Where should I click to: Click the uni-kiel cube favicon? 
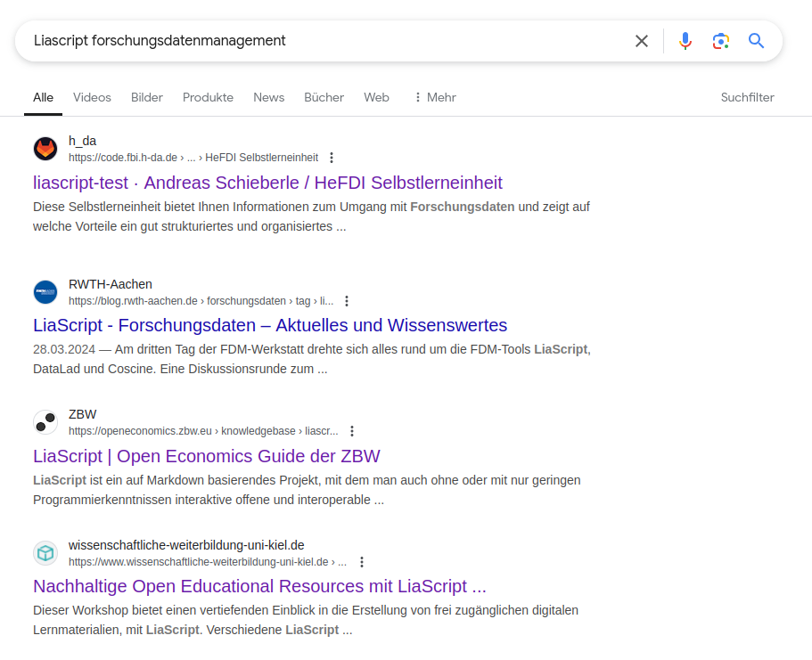(x=45, y=553)
